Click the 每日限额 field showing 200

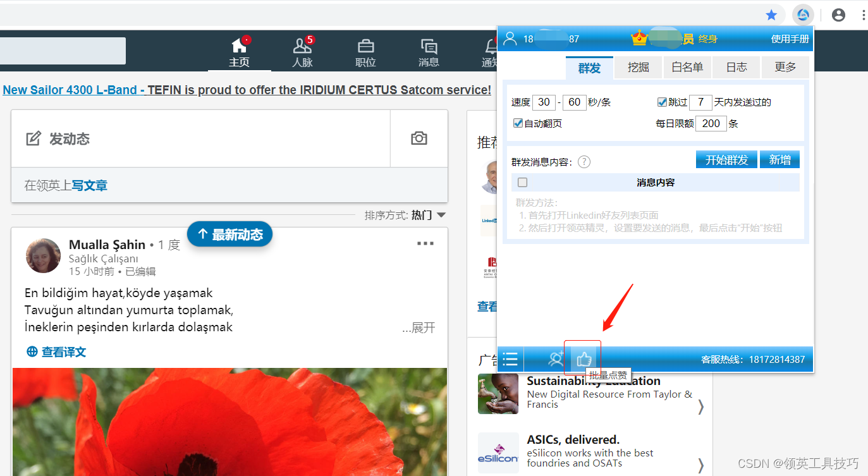[x=711, y=123]
